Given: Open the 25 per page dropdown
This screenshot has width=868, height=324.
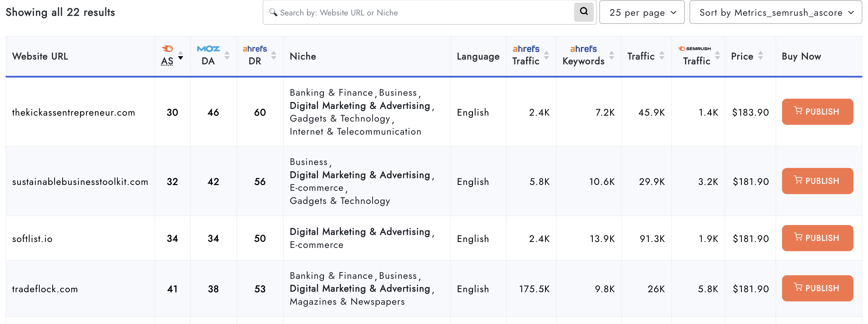Looking at the screenshot, I should pos(642,12).
